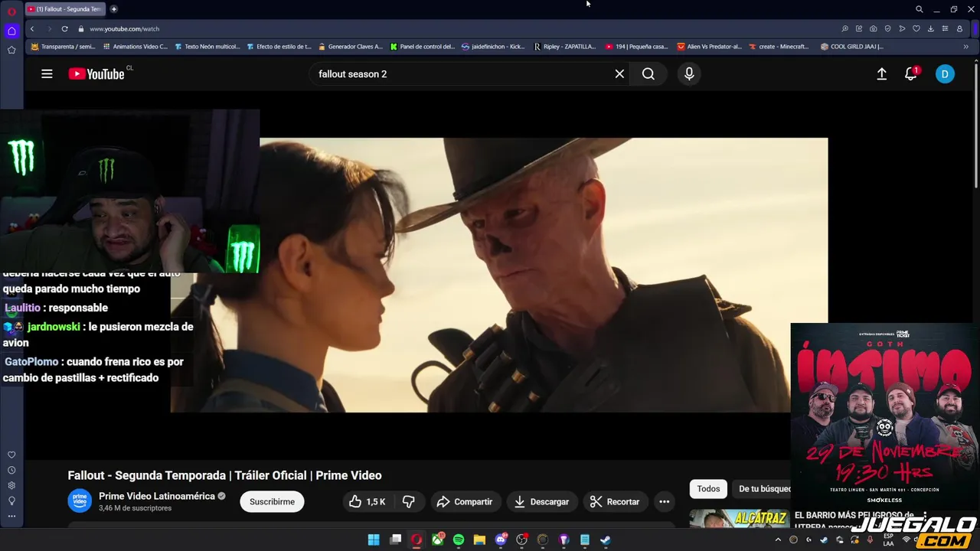Open Opera easy setup sliders icon

point(945,28)
